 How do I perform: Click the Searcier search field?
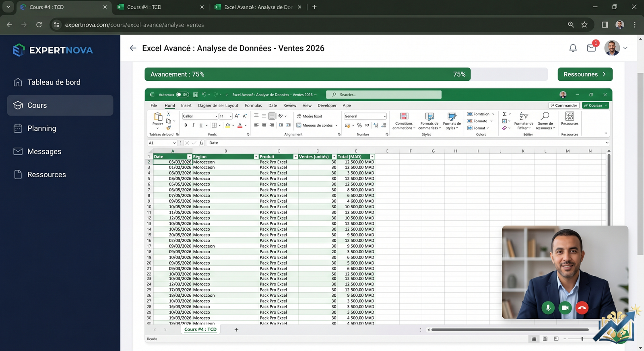tap(384, 95)
